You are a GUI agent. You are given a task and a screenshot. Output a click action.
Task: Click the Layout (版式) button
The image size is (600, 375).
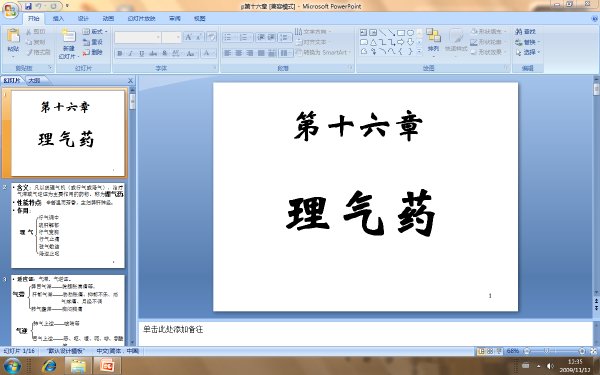95,32
